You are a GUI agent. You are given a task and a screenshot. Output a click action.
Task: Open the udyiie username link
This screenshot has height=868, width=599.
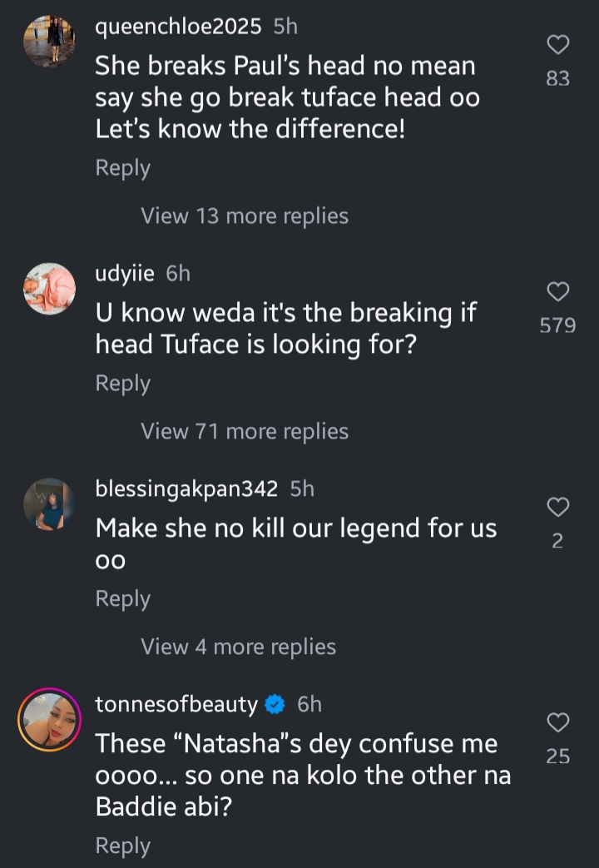point(125,273)
